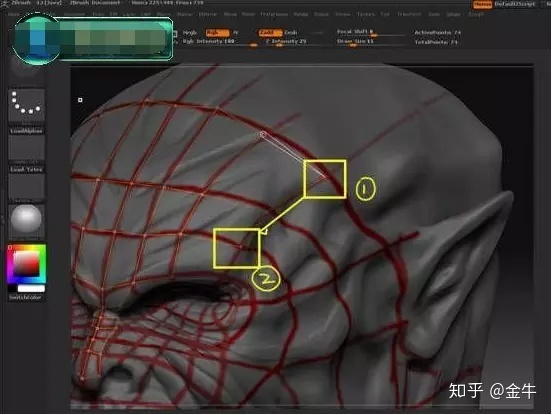Viewport: 552px width, 415px height.
Task: Select the white main color swatch
Action: point(31,289)
